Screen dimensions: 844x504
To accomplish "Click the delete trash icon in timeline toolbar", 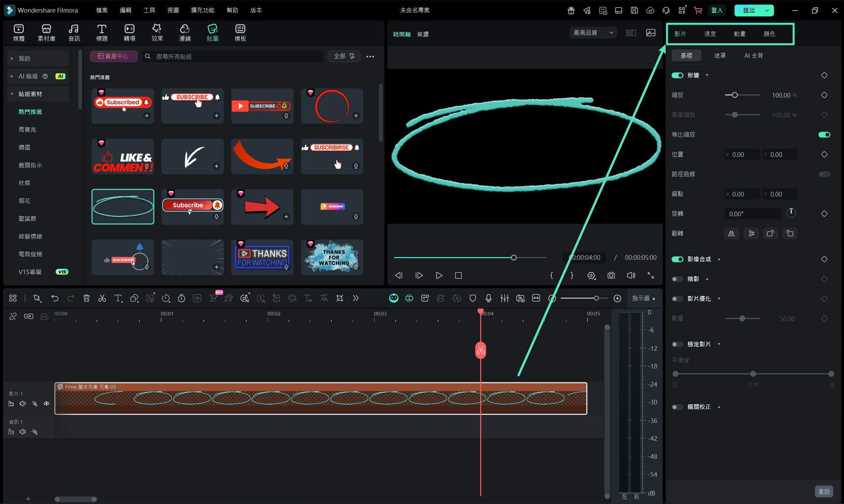I will (86, 298).
